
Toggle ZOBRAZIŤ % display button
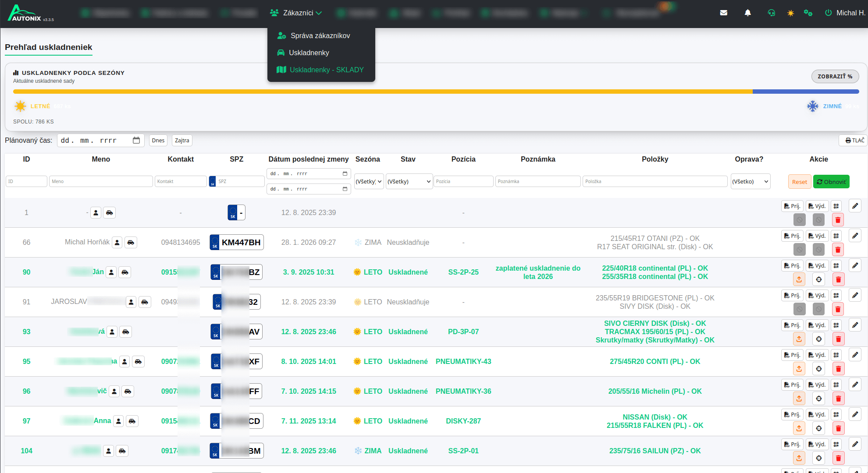pos(835,76)
